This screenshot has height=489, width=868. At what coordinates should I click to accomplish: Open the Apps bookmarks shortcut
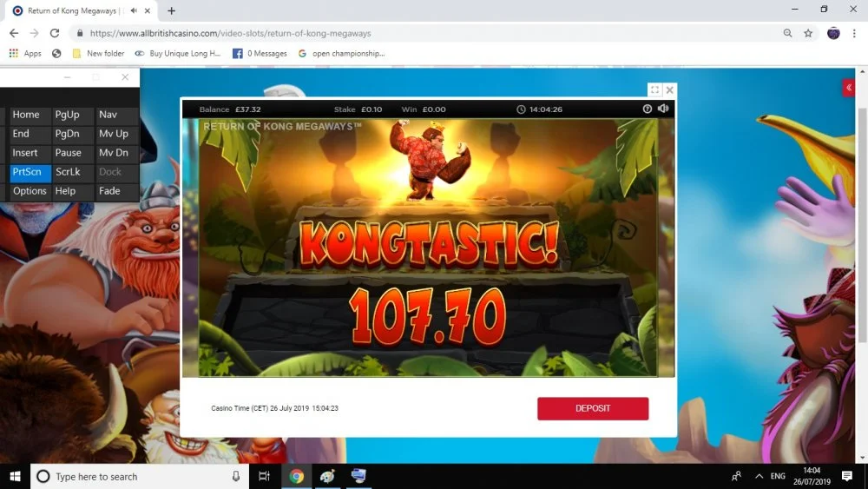tap(25, 53)
